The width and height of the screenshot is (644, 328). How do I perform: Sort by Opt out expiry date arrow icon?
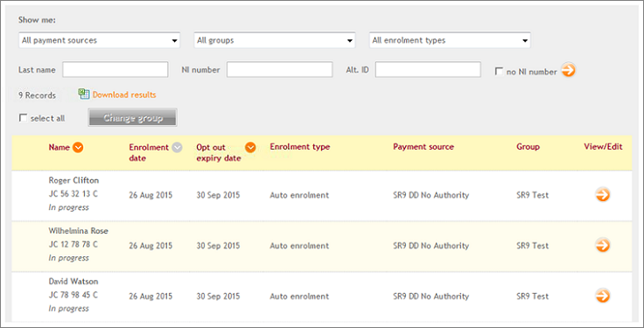point(250,147)
